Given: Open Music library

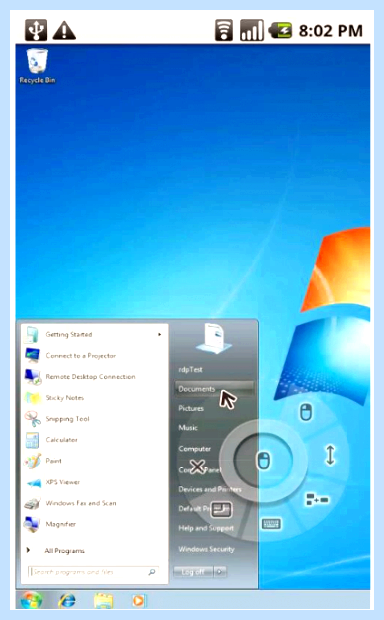Looking at the screenshot, I should click(x=188, y=427).
